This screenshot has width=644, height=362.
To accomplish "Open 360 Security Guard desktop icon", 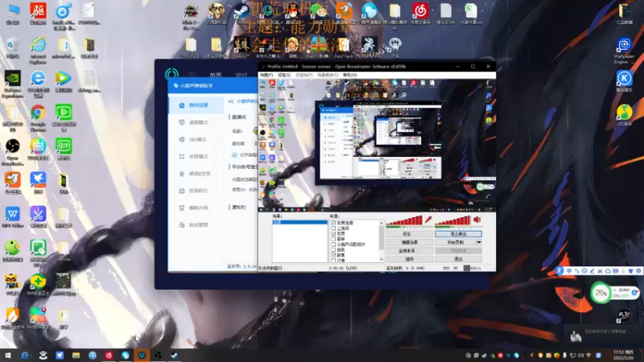I will point(38,285).
